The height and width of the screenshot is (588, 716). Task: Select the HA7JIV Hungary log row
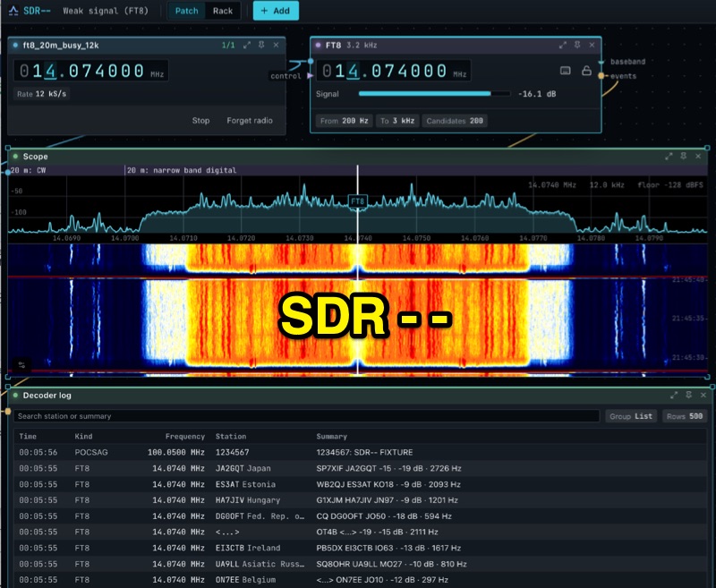(x=360, y=500)
